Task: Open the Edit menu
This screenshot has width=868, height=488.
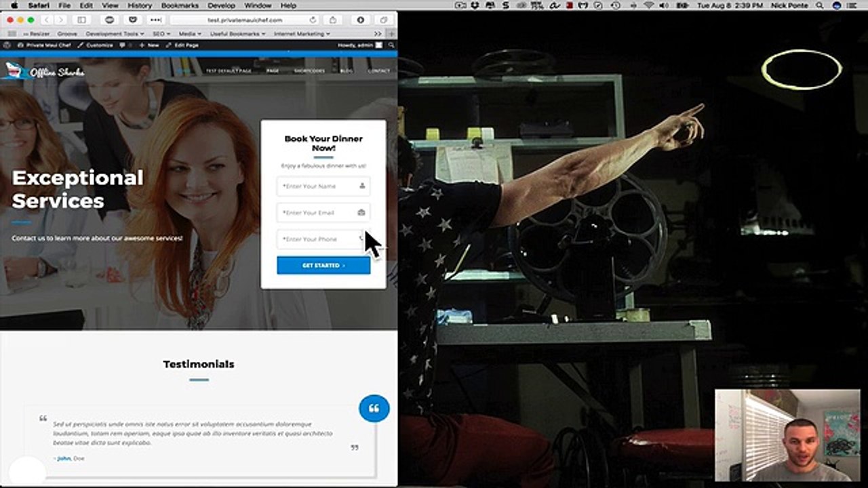Action: (x=86, y=5)
